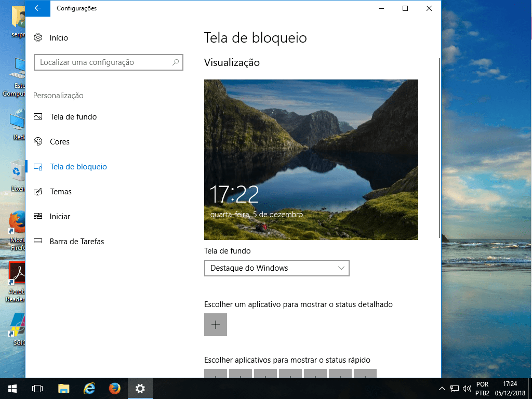
Task: Open the Iniciar settings page
Action: pyautogui.click(x=60, y=217)
